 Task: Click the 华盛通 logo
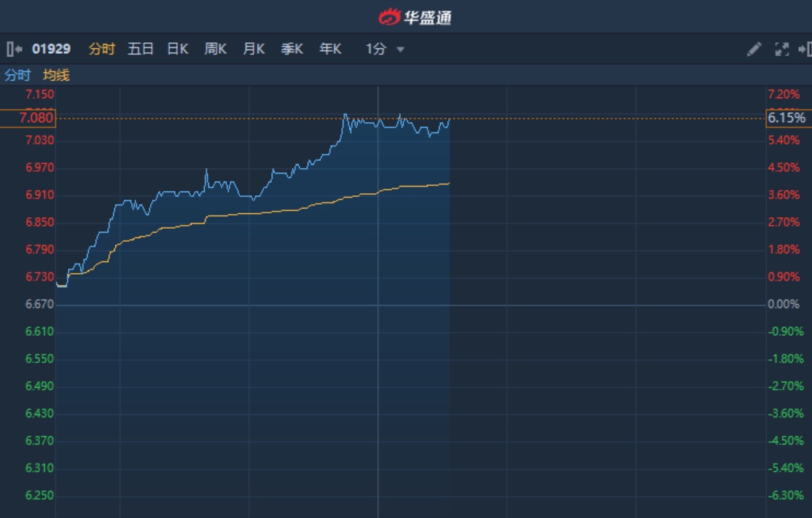(415, 17)
